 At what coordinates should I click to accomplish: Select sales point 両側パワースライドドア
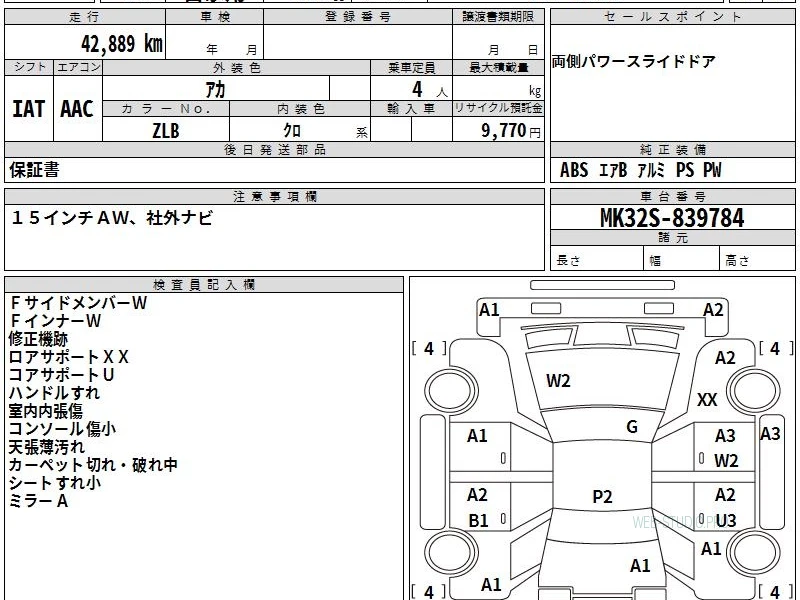634,62
